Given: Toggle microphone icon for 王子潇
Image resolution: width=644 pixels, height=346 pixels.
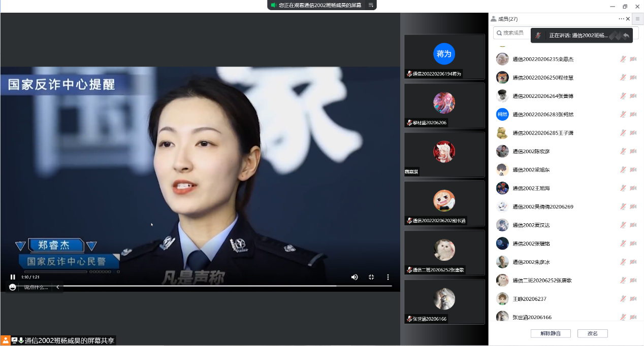Looking at the screenshot, I should (623, 133).
